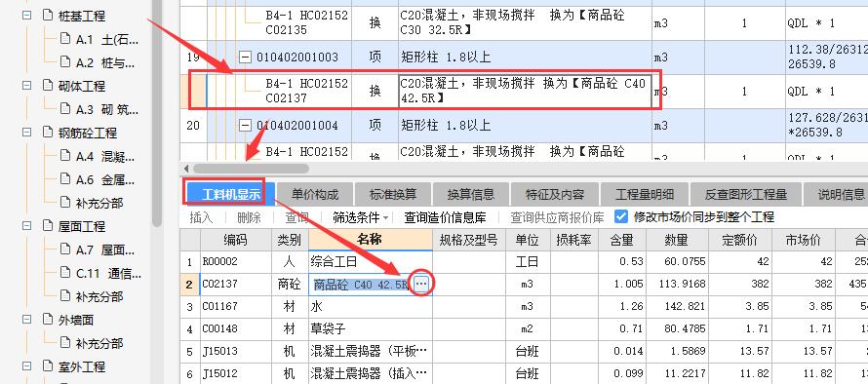Switch to the 标准换算 tab
The height and width of the screenshot is (384, 868).
click(x=392, y=194)
